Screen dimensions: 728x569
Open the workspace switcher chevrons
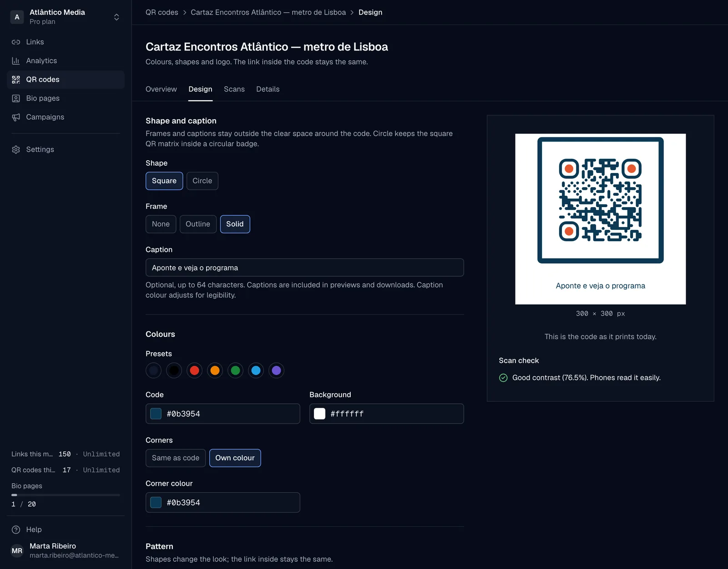pyautogui.click(x=116, y=17)
